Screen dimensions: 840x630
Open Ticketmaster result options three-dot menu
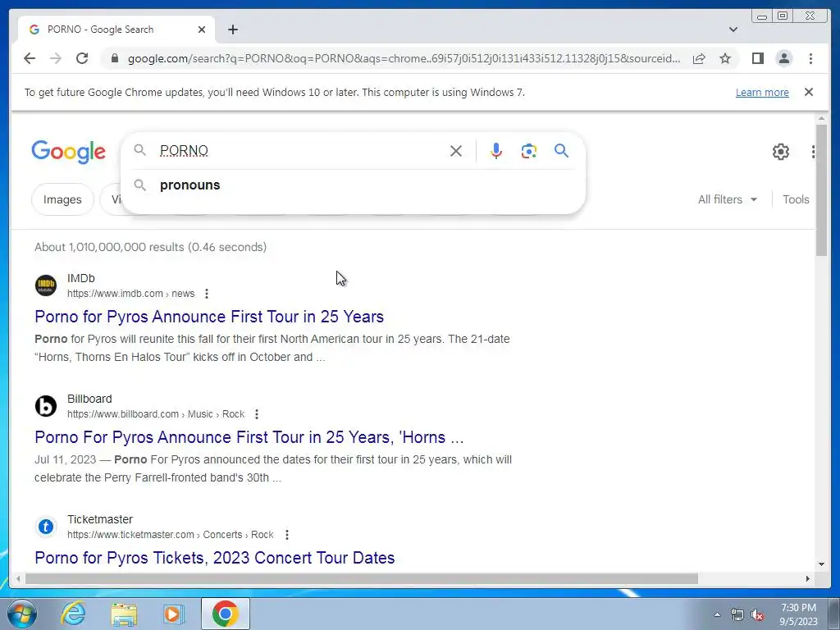tap(286, 535)
